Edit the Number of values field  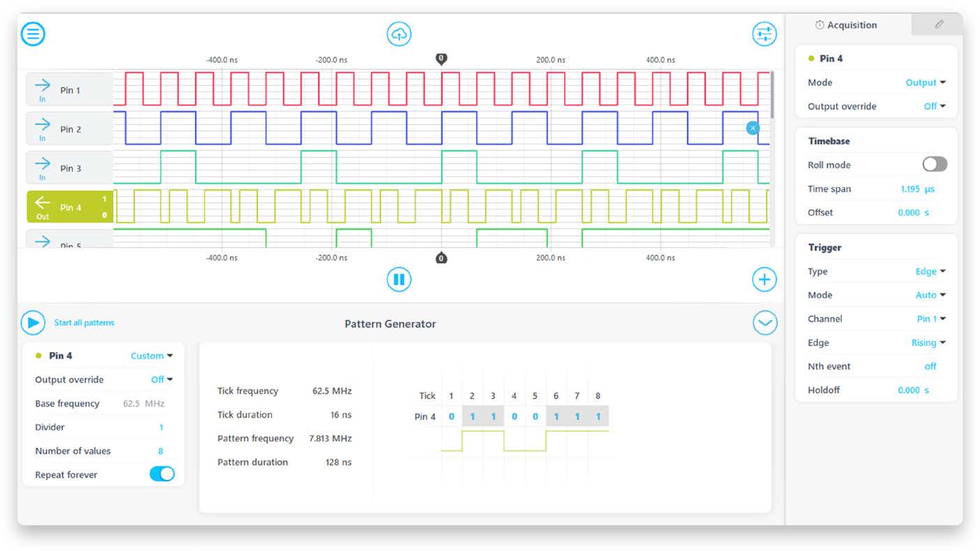161,451
